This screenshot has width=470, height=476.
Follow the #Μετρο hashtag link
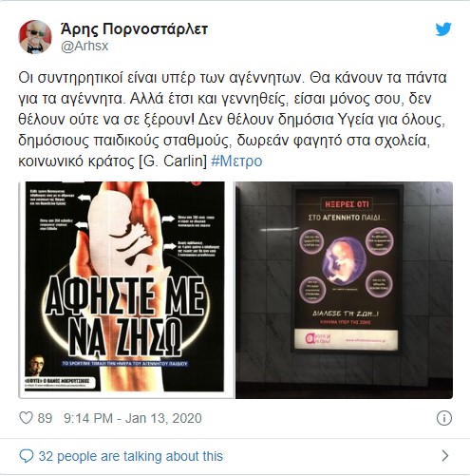pos(236,161)
